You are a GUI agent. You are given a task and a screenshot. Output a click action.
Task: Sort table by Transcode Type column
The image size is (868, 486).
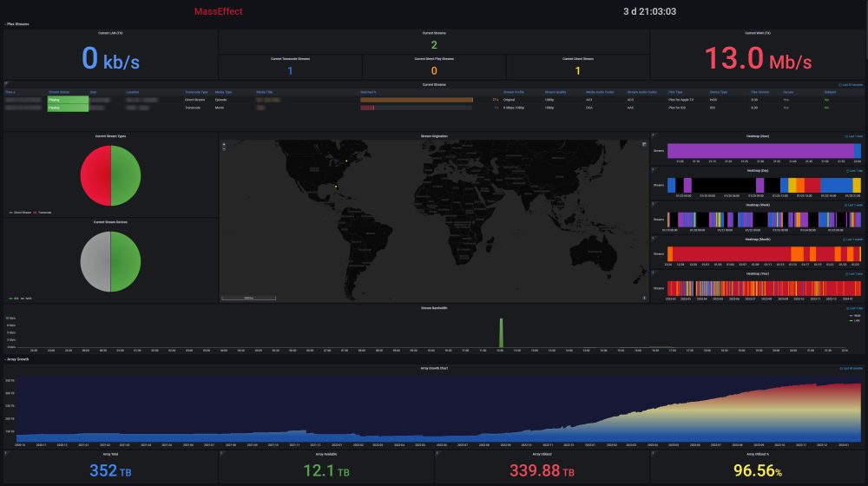196,93
